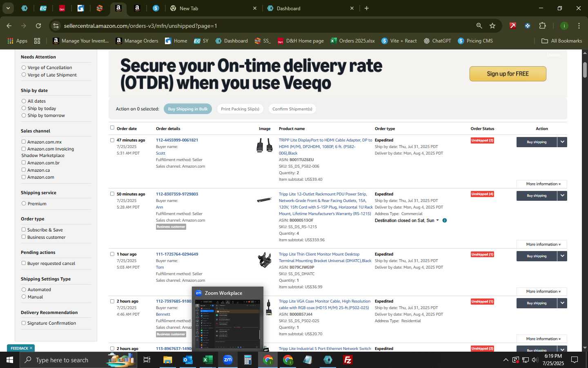Click the Windows Start button

pos(9,360)
